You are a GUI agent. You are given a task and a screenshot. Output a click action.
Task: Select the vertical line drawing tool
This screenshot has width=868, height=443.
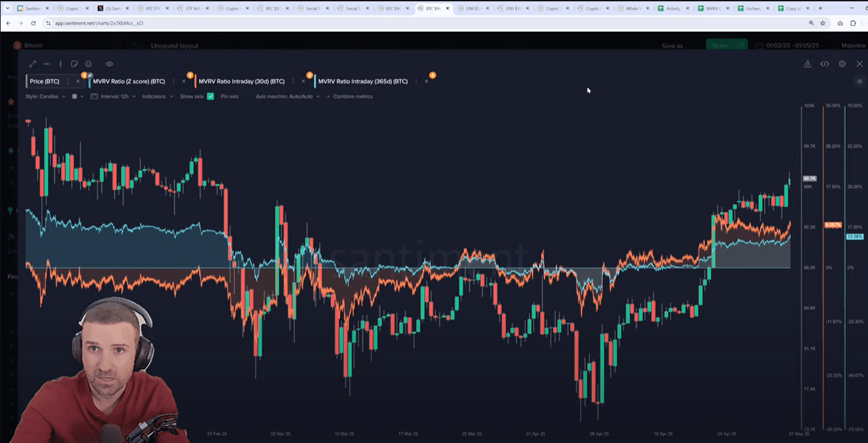click(61, 64)
